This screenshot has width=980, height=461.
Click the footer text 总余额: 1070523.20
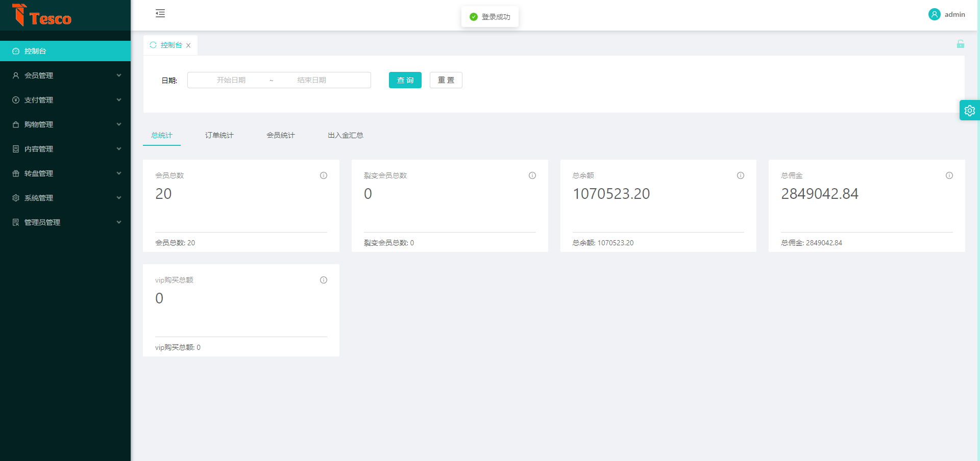603,243
